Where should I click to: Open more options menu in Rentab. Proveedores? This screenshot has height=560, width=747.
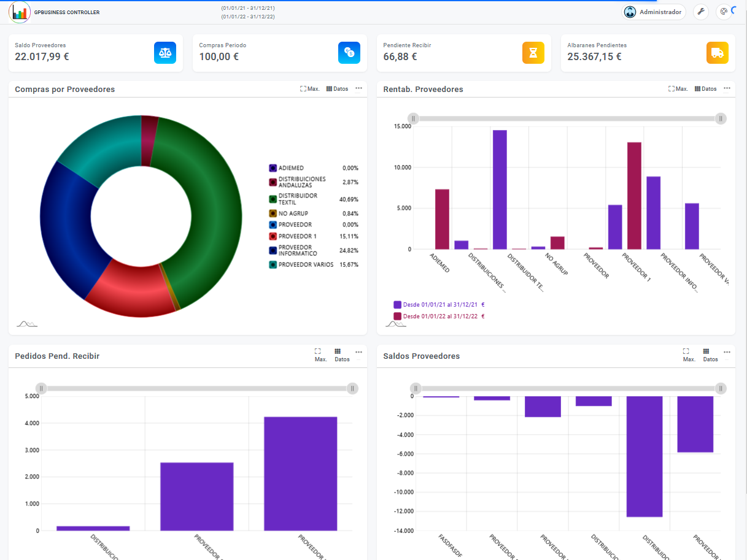tap(727, 88)
